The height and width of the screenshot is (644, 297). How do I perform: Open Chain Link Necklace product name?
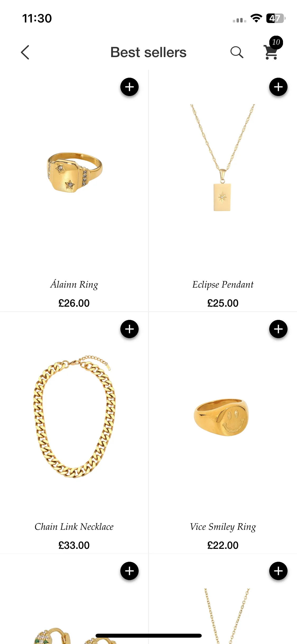tap(74, 527)
